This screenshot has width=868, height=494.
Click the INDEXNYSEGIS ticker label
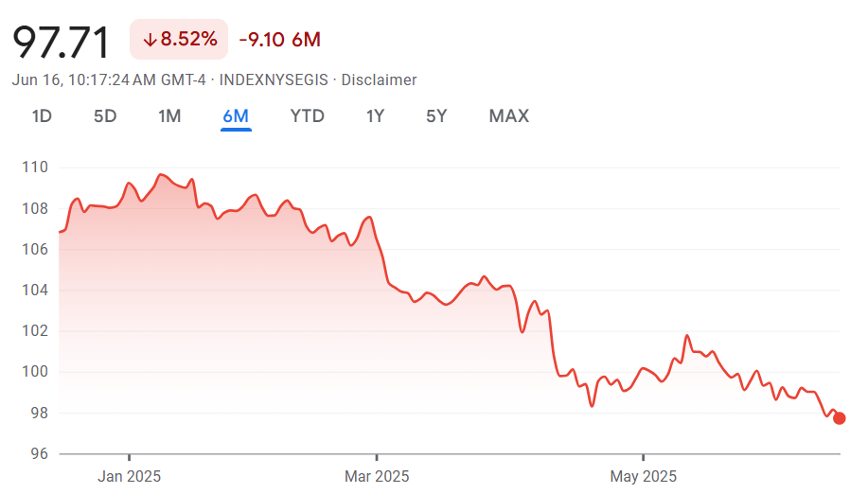[274, 80]
